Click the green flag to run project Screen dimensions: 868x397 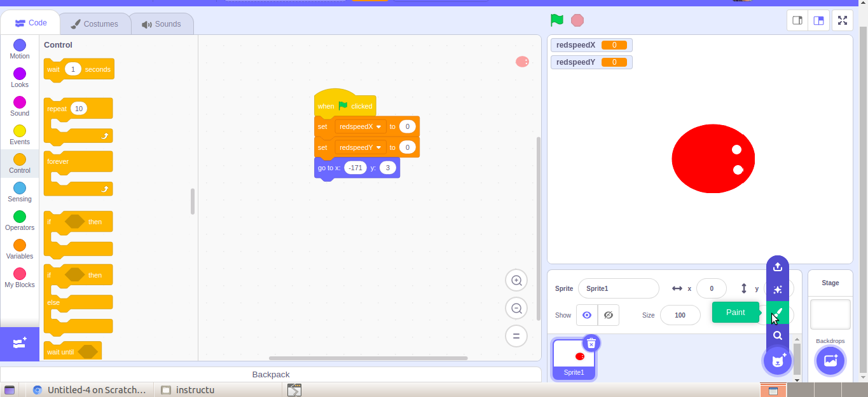556,20
